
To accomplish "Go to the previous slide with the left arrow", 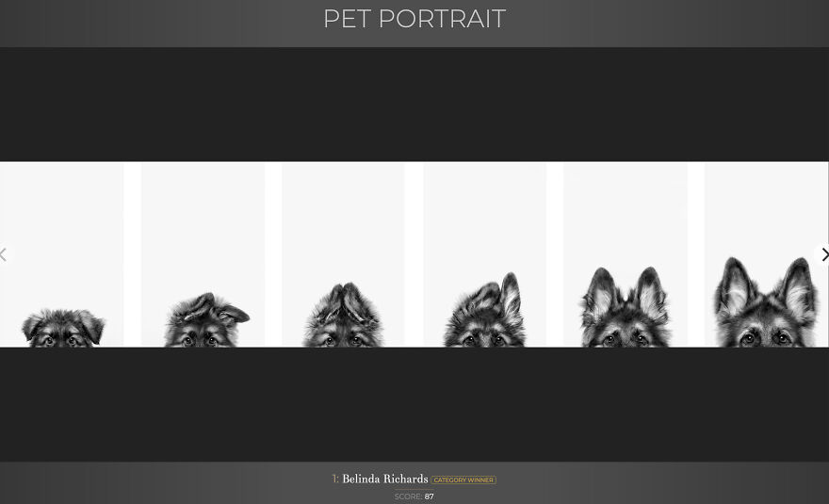I will pyautogui.click(x=5, y=254).
